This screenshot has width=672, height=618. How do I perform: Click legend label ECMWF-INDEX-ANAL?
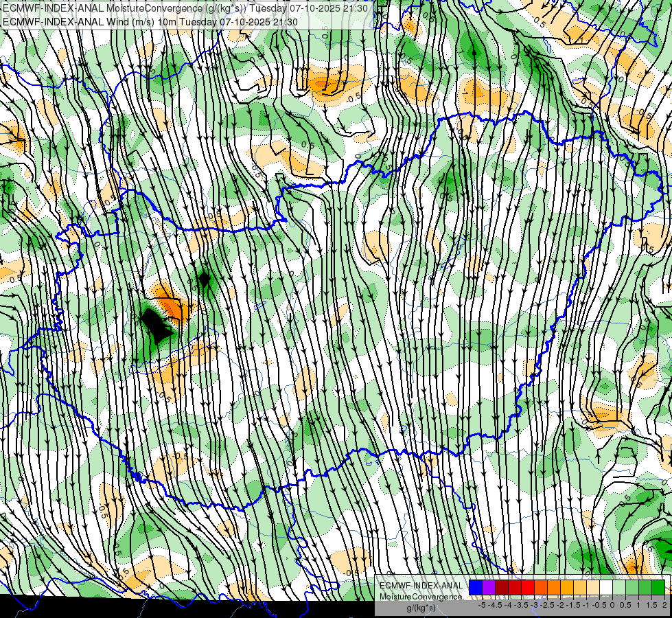pyautogui.click(x=421, y=586)
